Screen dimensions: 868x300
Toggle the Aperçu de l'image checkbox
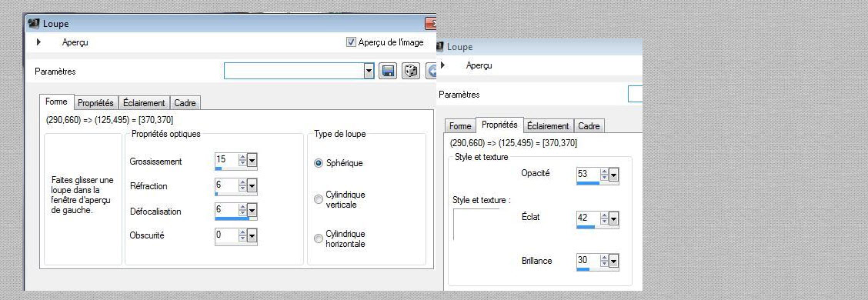(351, 42)
